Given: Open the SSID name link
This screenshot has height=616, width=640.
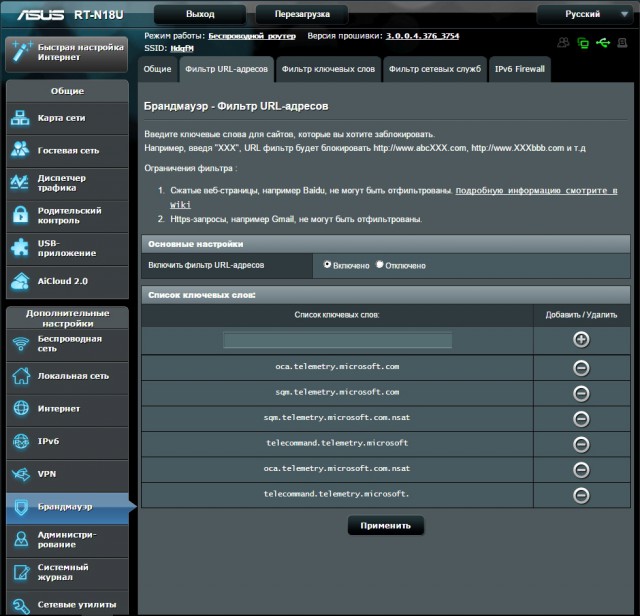Looking at the screenshot, I should [182, 48].
